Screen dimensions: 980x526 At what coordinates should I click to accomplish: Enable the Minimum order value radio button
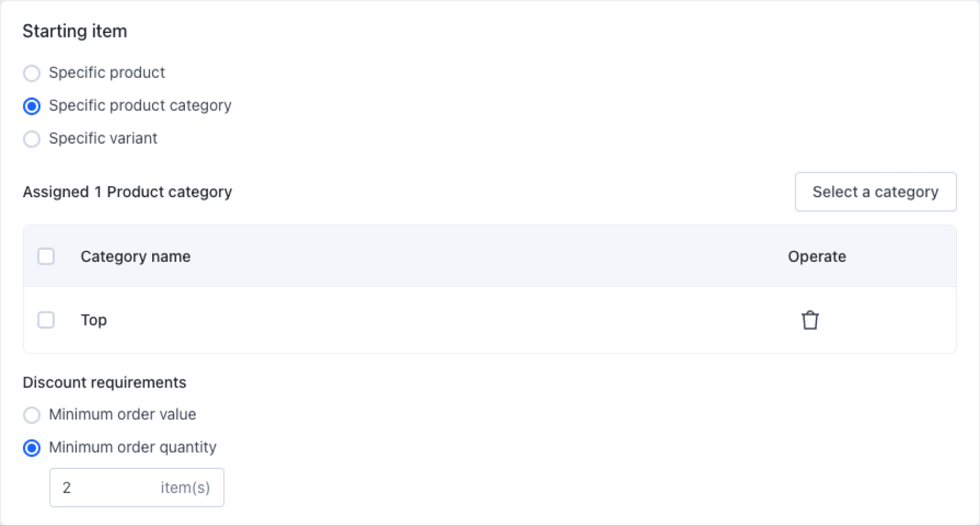pos(32,415)
